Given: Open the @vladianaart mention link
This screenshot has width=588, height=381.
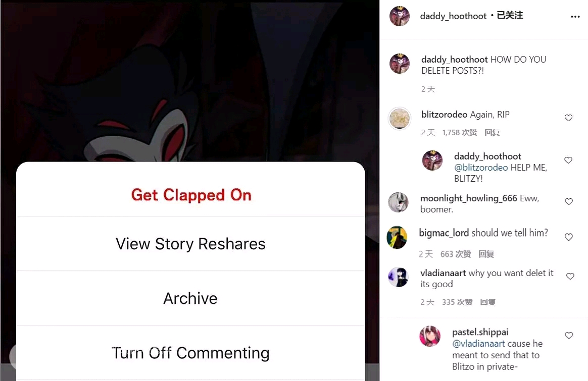Looking at the screenshot, I should 478,344.
